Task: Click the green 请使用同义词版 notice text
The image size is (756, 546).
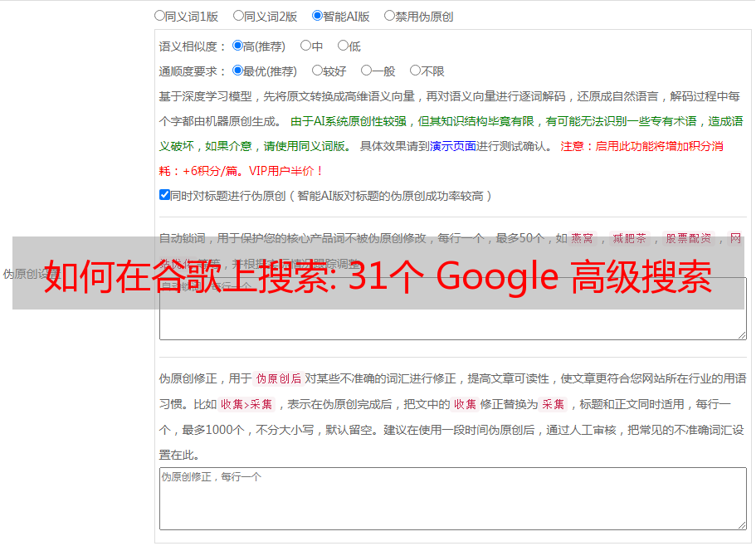Action: coord(308,146)
